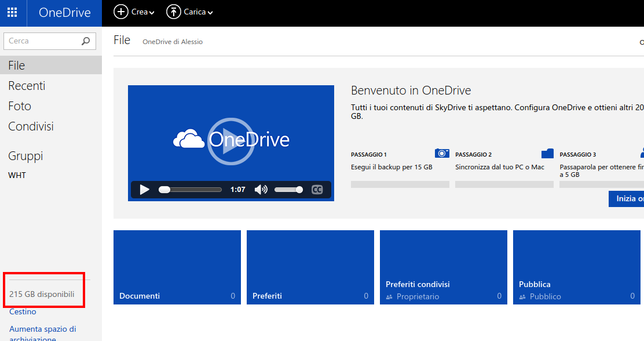Open the Cestino recycle bin link
This screenshot has height=341, width=644.
[x=23, y=311]
